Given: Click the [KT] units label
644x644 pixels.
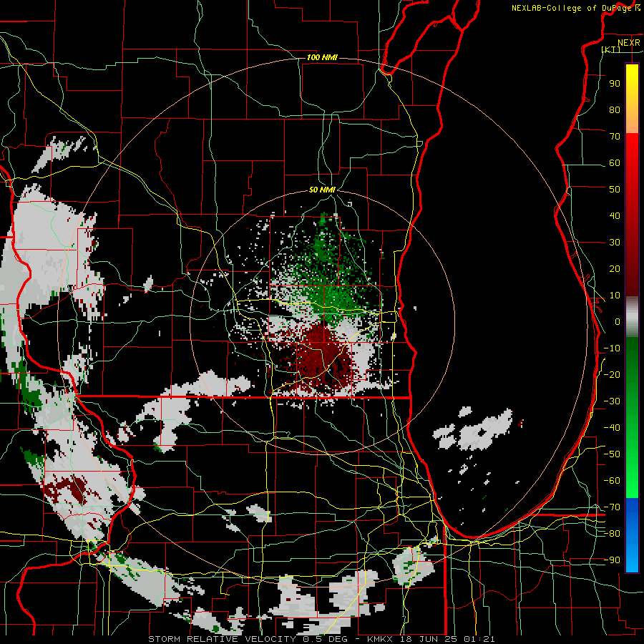Looking at the screenshot, I should tap(611, 49).
